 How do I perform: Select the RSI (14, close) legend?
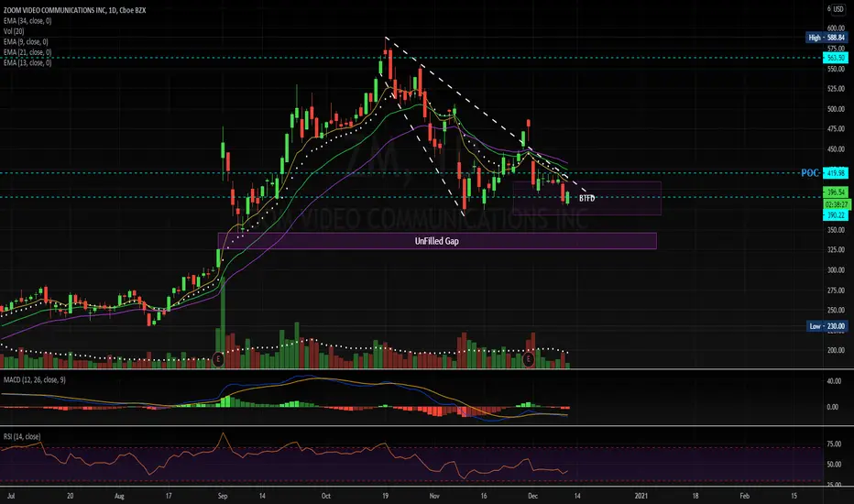pyautogui.click(x=22, y=436)
